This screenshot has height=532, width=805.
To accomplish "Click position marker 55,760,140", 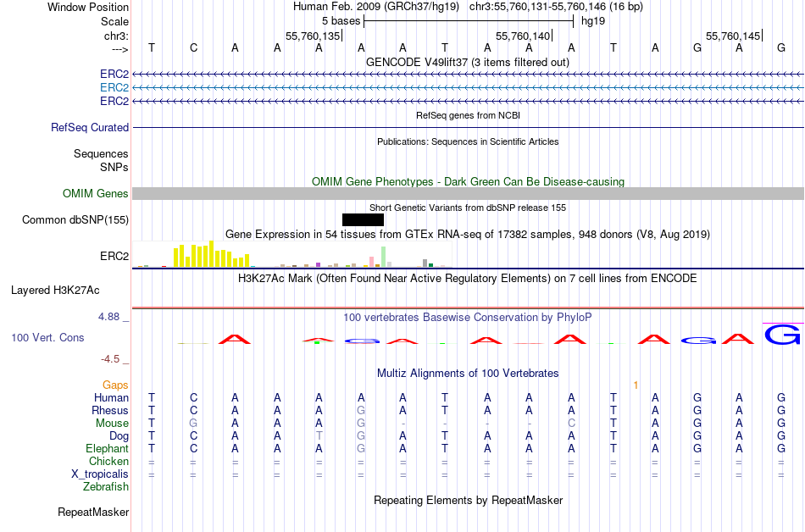I will coord(523,36).
